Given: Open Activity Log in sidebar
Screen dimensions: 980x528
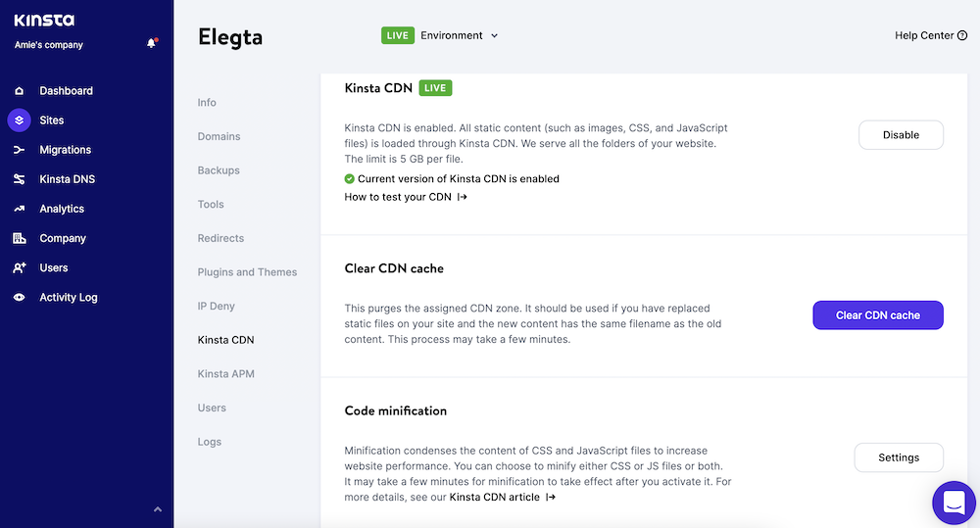Looking at the screenshot, I should click(69, 298).
